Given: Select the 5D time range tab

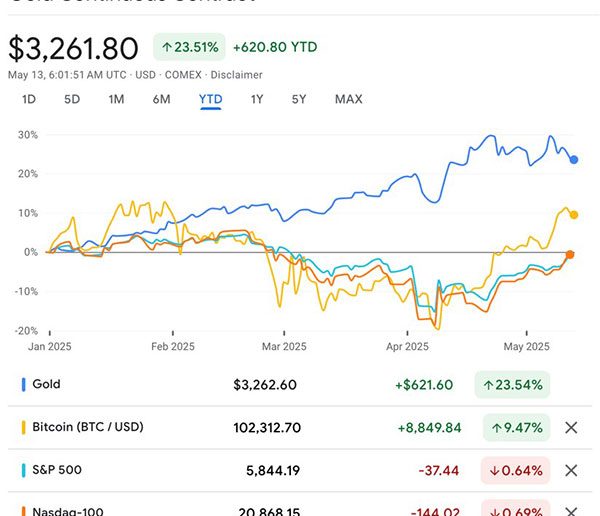Looking at the screenshot, I should click(x=72, y=100).
